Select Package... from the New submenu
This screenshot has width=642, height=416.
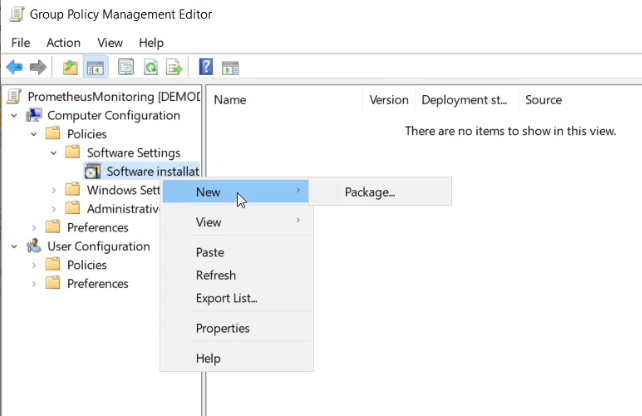coord(370,192)
